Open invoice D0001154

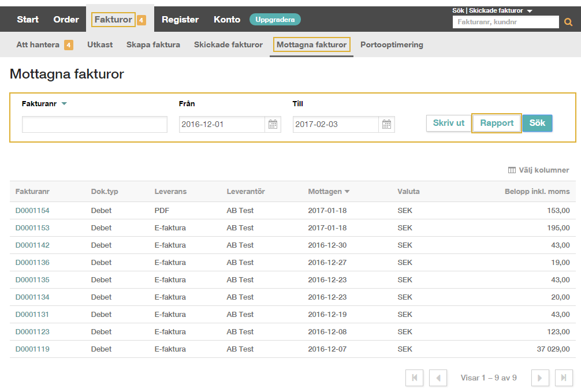tap(32, 211)
